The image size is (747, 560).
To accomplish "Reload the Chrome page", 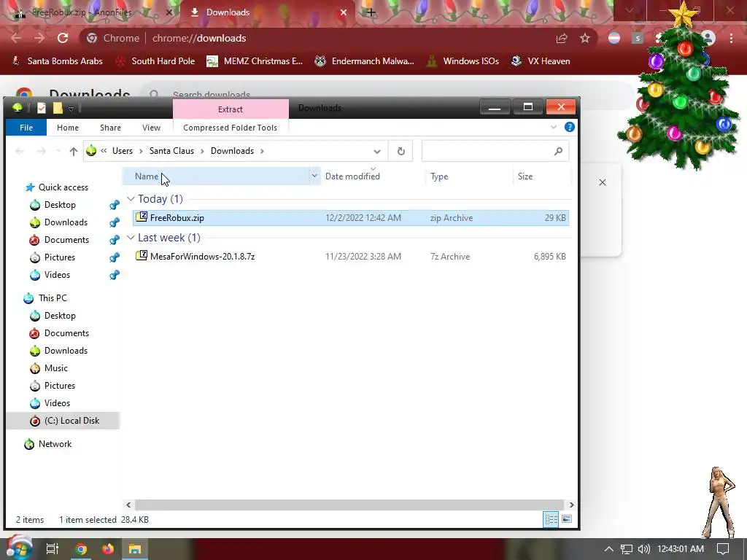I will 63,38.
